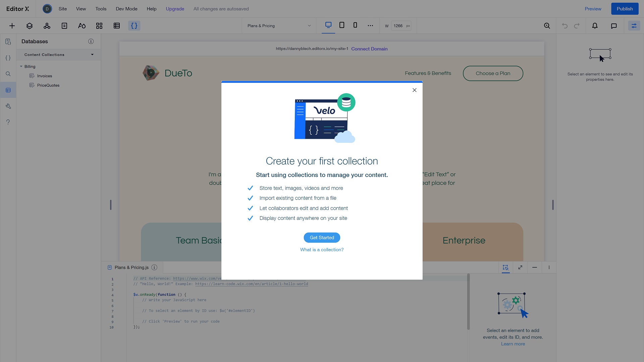The width and height of the screenshot is (644, 362).
Task: Select the Invoices collection
Action: click(x=45, y=76)
